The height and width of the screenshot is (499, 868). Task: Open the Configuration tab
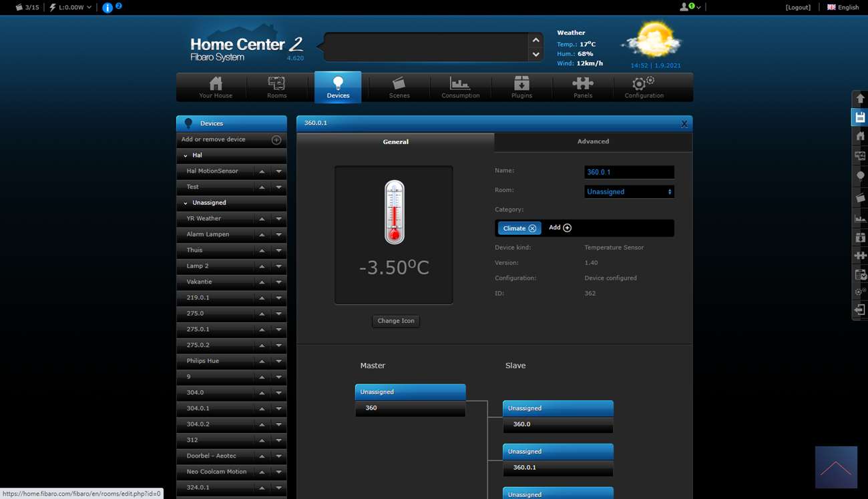pos(644,87)
